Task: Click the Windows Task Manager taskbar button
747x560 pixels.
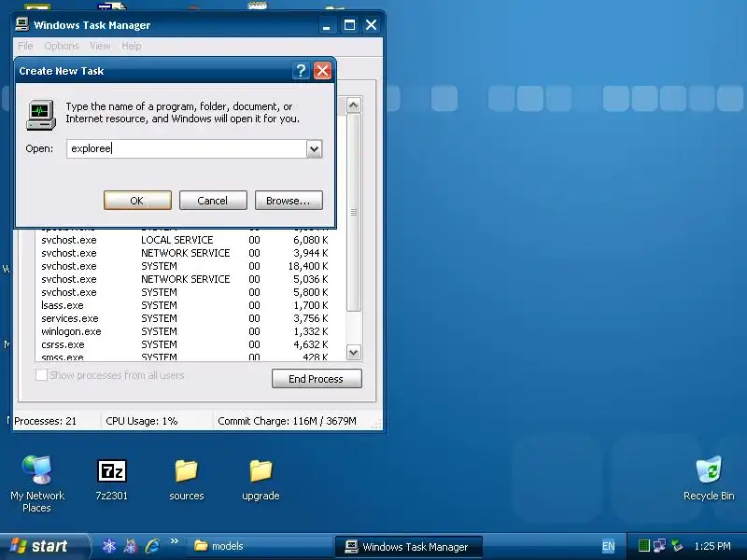Action: point(409,546)
